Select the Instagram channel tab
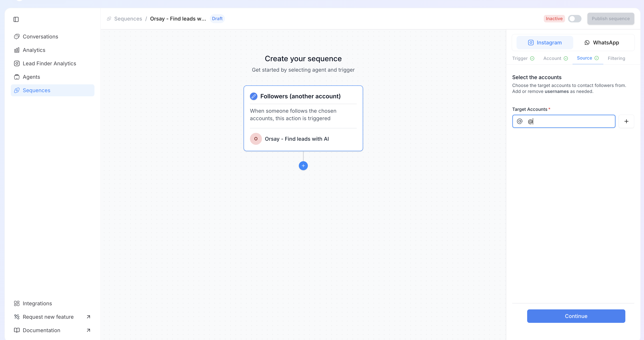 [x=545, y=43]
